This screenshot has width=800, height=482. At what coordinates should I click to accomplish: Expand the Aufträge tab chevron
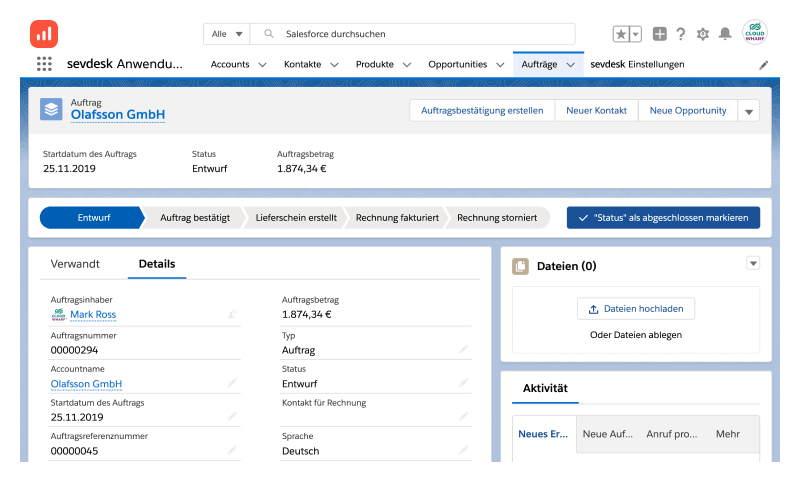coord(570,65)
